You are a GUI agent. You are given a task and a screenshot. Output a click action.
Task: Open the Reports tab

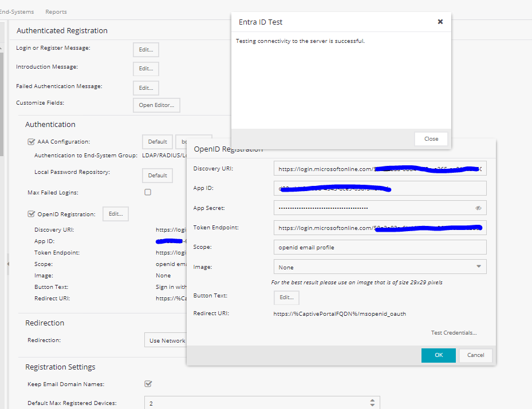tap(56, 11)
